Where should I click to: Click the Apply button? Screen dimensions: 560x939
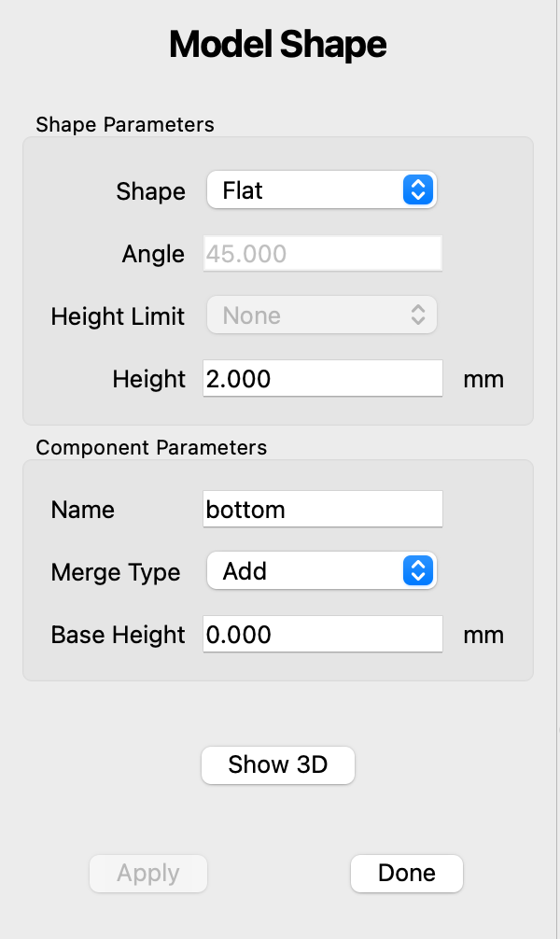(148, 874)
